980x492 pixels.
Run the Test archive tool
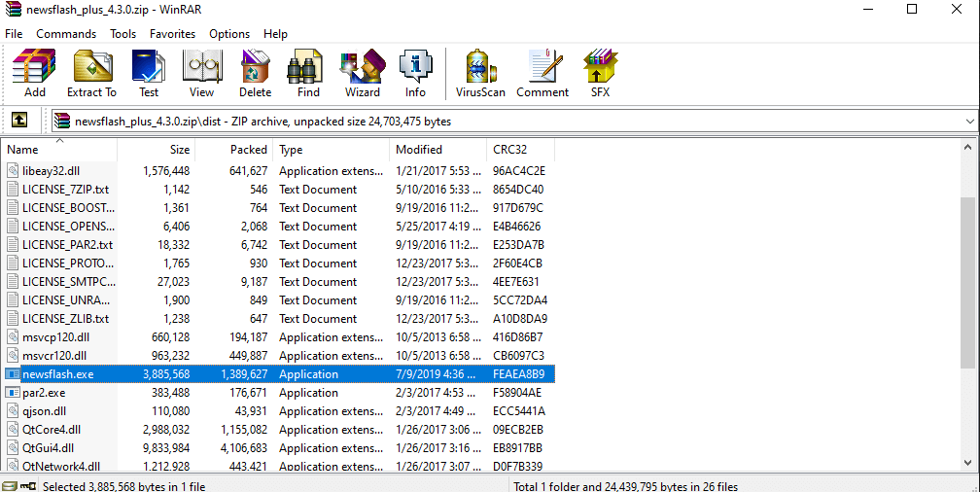[x=149, y=73]
